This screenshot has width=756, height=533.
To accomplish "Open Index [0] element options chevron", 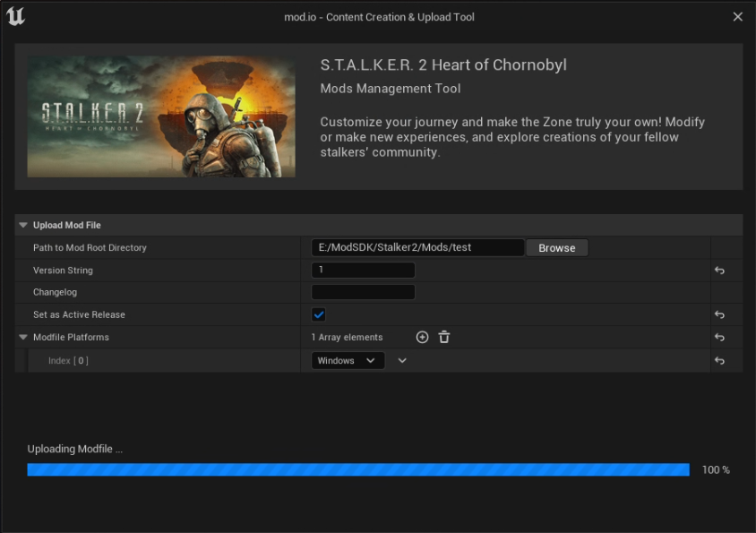I will (402, 361).
